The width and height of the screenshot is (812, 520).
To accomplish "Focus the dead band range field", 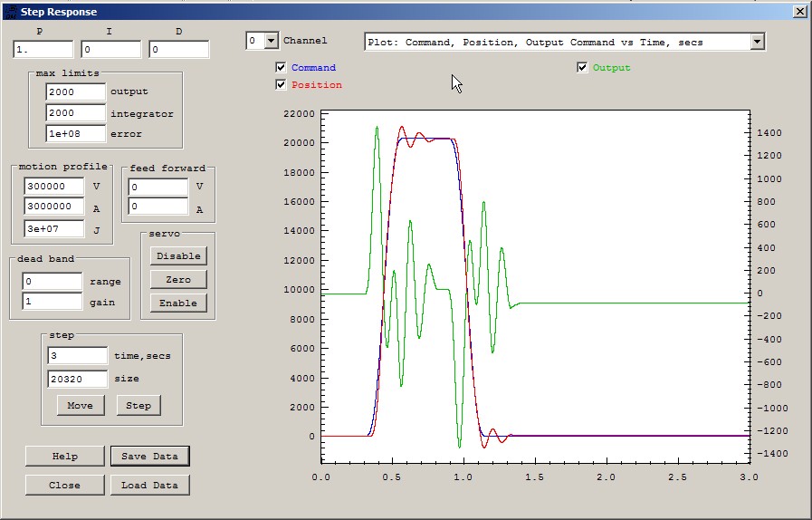I will pyautogui.click(x=53, y=282).
